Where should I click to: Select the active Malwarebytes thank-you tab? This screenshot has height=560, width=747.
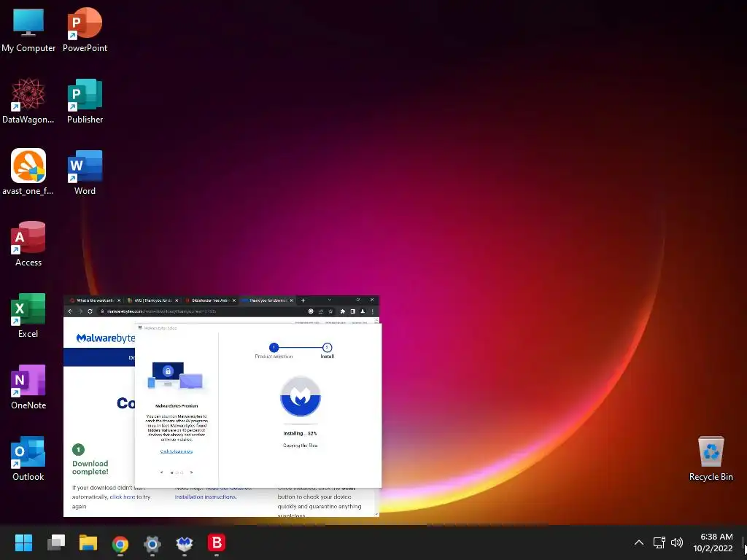coord(267,300)
